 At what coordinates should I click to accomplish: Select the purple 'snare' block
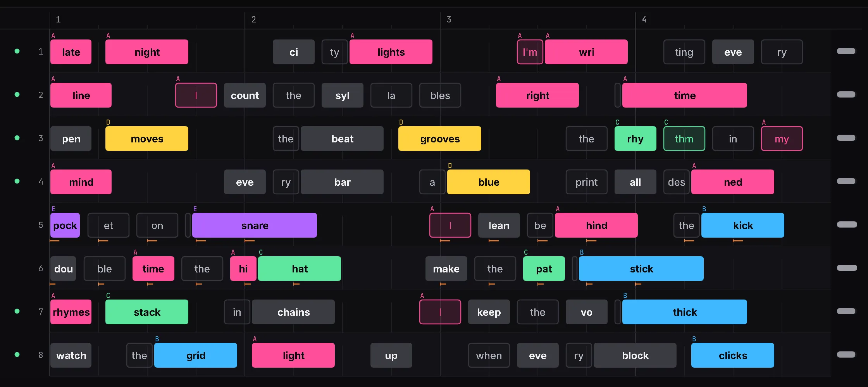(255, 225)
